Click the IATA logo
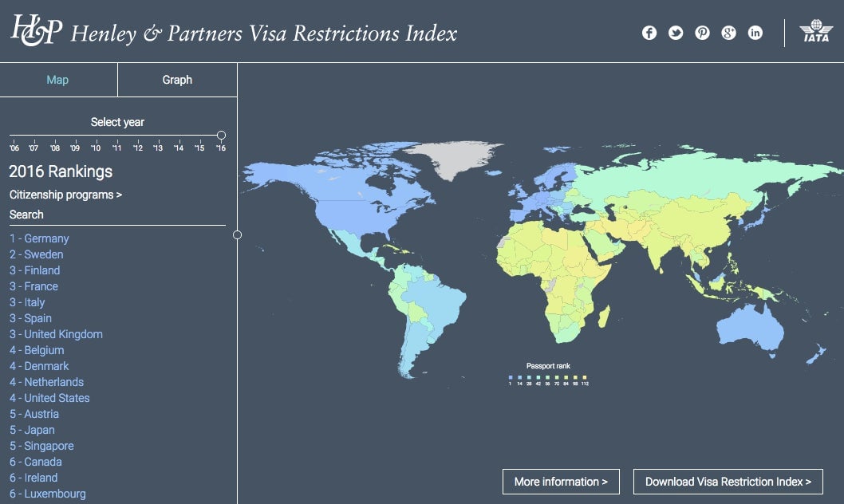This screenshot has height=504, width=844. click(x=816, y=31)
